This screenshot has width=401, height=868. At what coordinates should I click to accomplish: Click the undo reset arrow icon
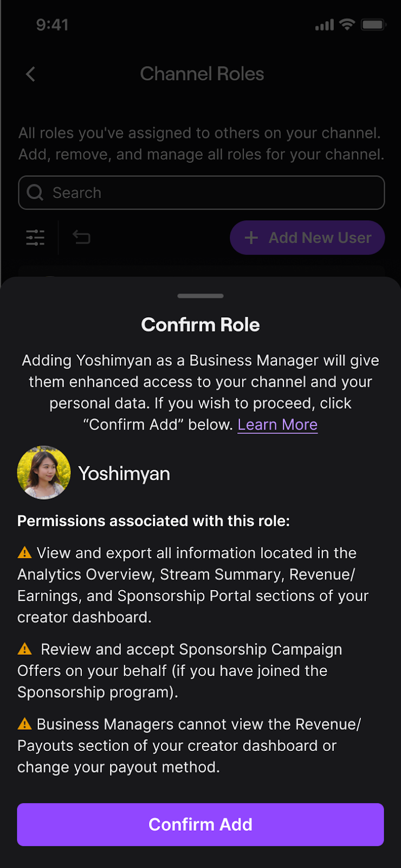click(81, 237)
